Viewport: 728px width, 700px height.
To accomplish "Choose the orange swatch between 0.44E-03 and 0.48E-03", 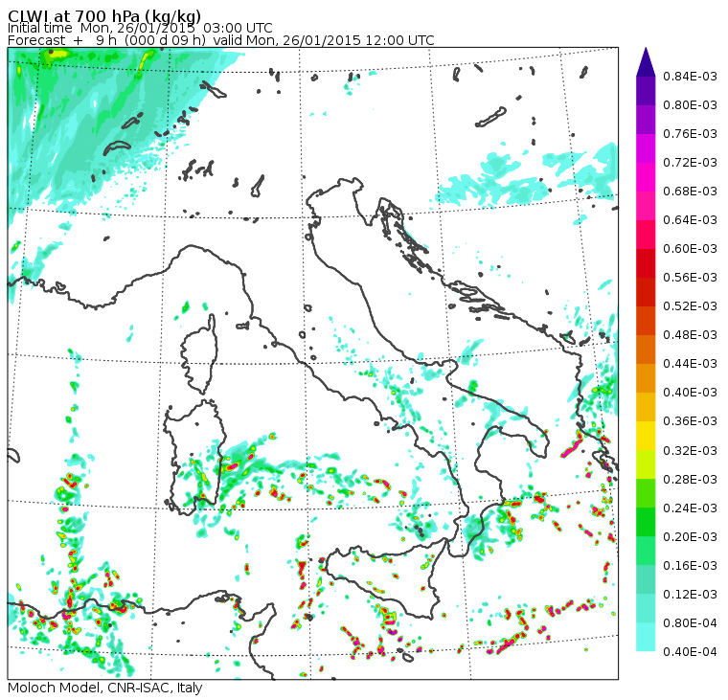I will click(x=646, y=350).
